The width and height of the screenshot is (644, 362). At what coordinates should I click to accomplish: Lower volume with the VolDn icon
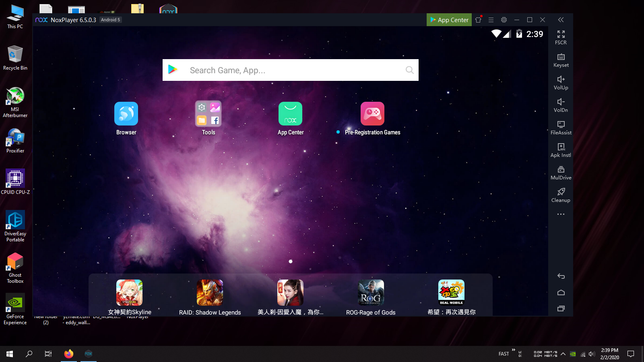tap(561, 105)
